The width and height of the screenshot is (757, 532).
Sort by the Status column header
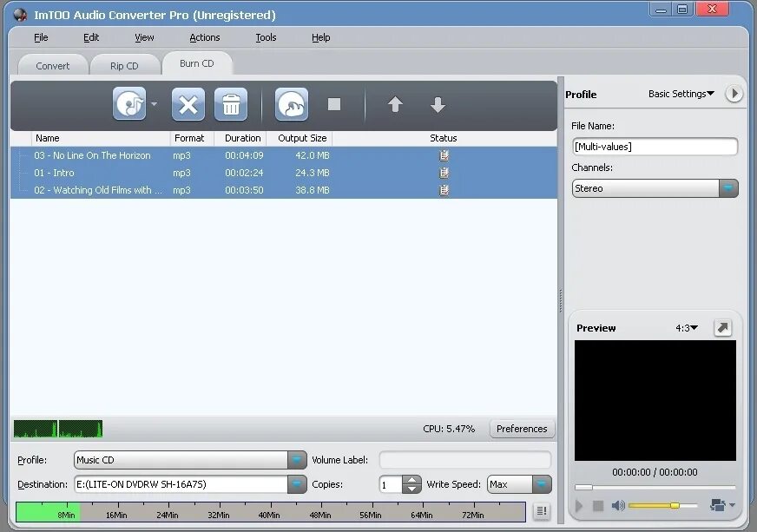[444, 138]
